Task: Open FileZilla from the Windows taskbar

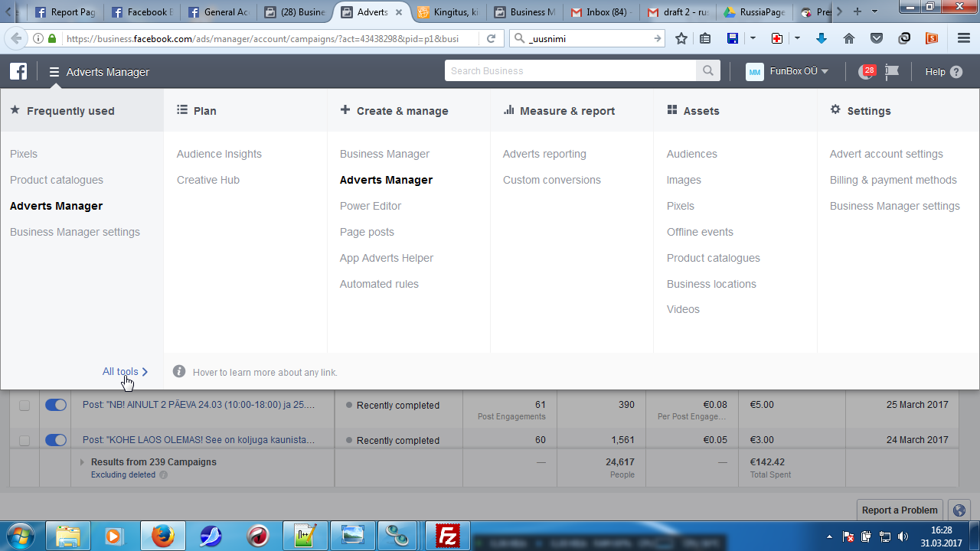Action: [447, 536]
